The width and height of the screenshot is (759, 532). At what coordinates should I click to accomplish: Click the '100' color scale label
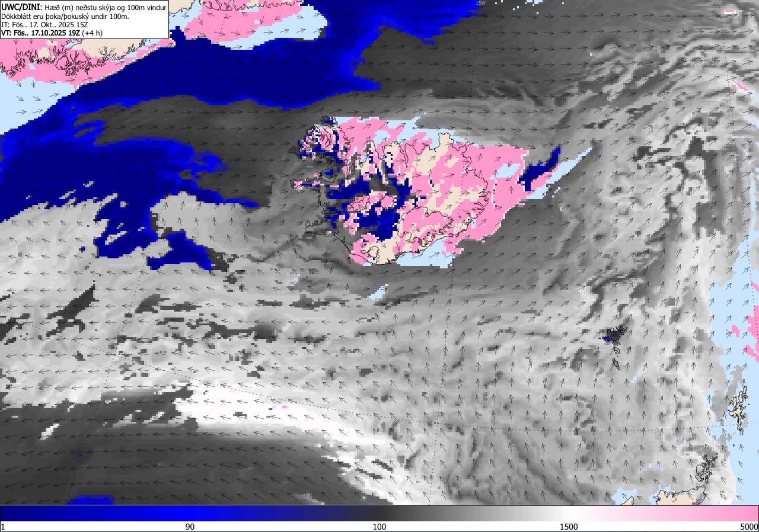(x=379, y=527)
